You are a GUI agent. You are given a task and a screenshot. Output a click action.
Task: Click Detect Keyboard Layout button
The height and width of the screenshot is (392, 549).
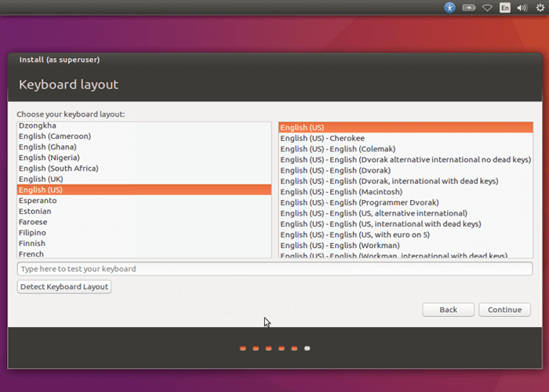click(x=64, y=287)
